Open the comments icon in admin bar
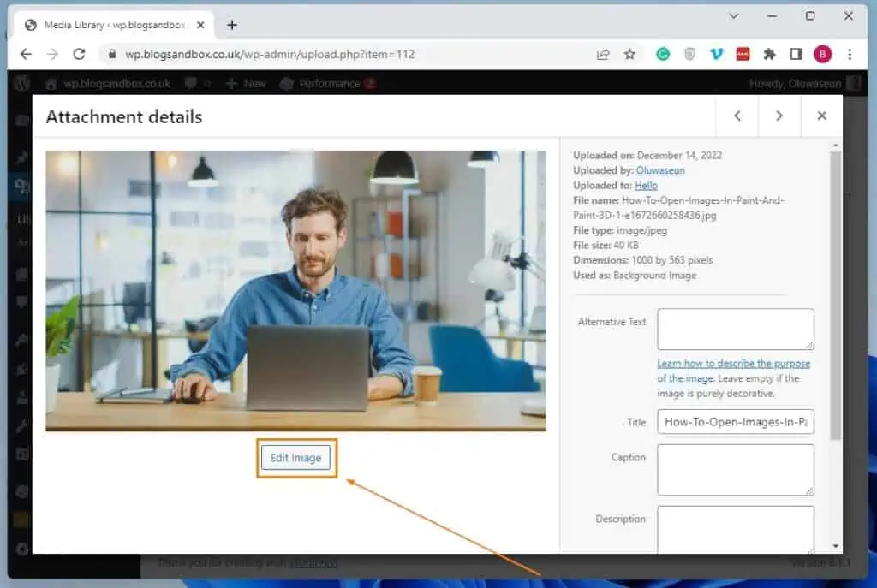 (x=198, y=84)
